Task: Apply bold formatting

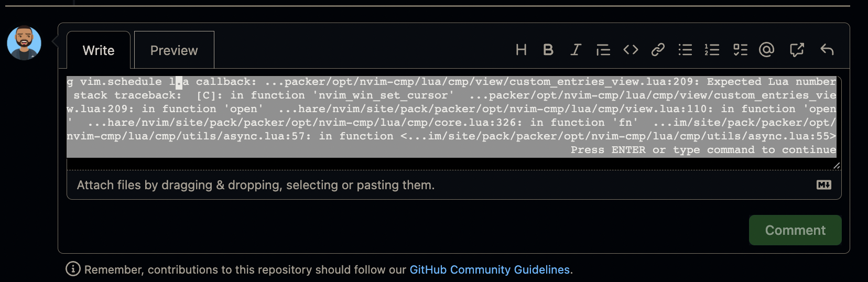Action: click(548, 50)
